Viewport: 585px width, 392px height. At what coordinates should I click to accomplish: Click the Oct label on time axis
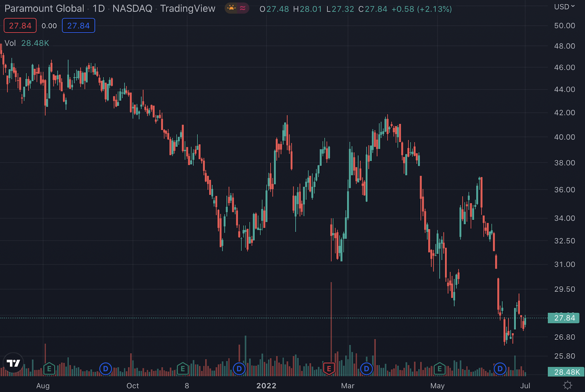133,386
